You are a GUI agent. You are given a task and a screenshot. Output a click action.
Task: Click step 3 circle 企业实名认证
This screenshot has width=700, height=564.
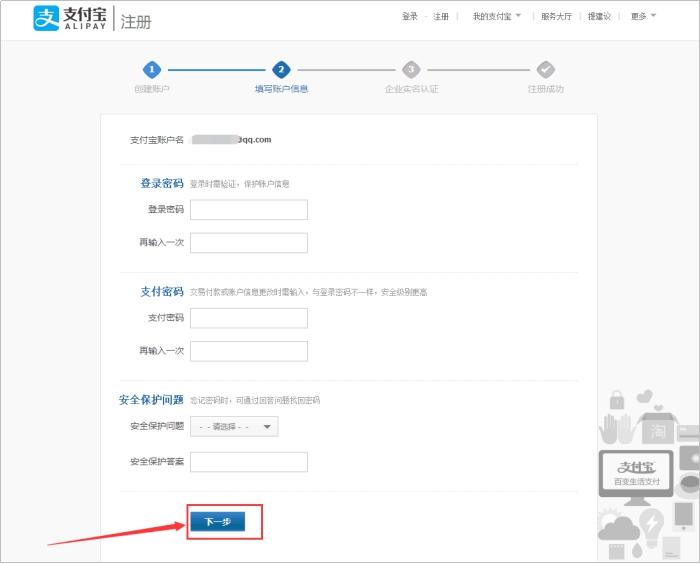[x=411, y=69]
